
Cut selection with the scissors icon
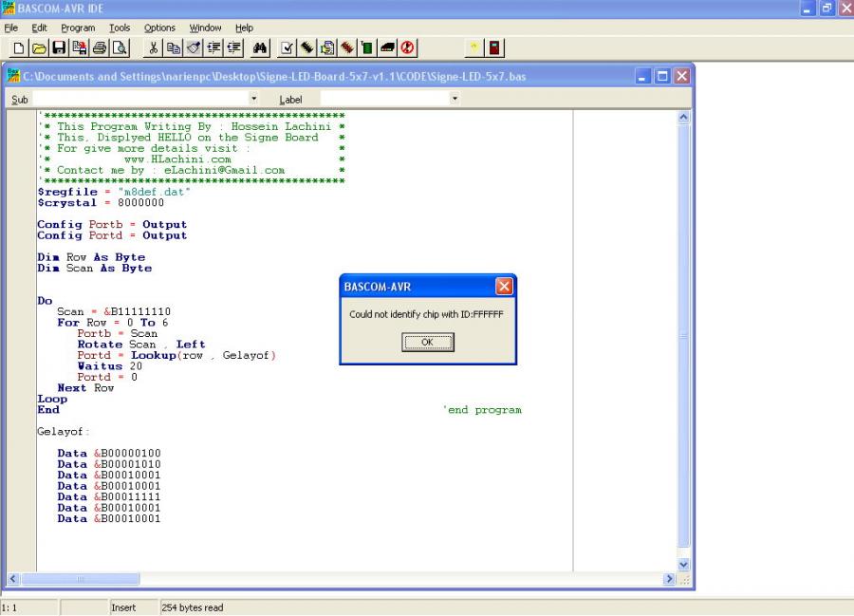[153, 47]
